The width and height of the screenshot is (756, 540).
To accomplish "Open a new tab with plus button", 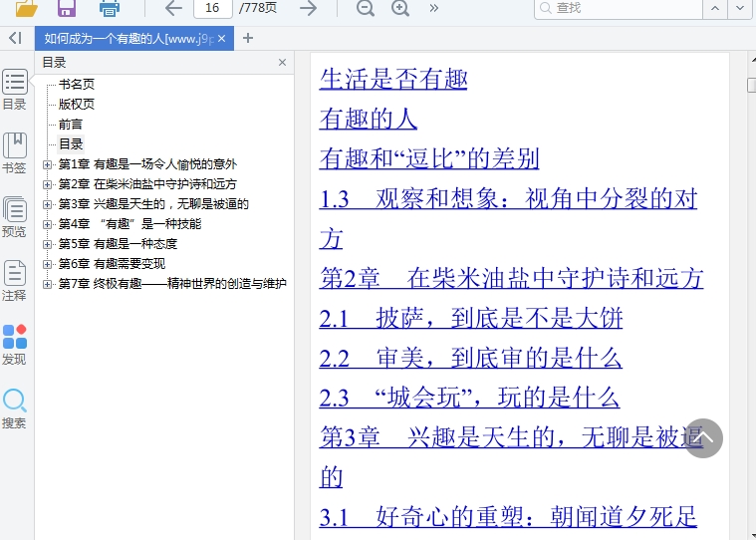I will pyautogui.click(x=248, y=39).
